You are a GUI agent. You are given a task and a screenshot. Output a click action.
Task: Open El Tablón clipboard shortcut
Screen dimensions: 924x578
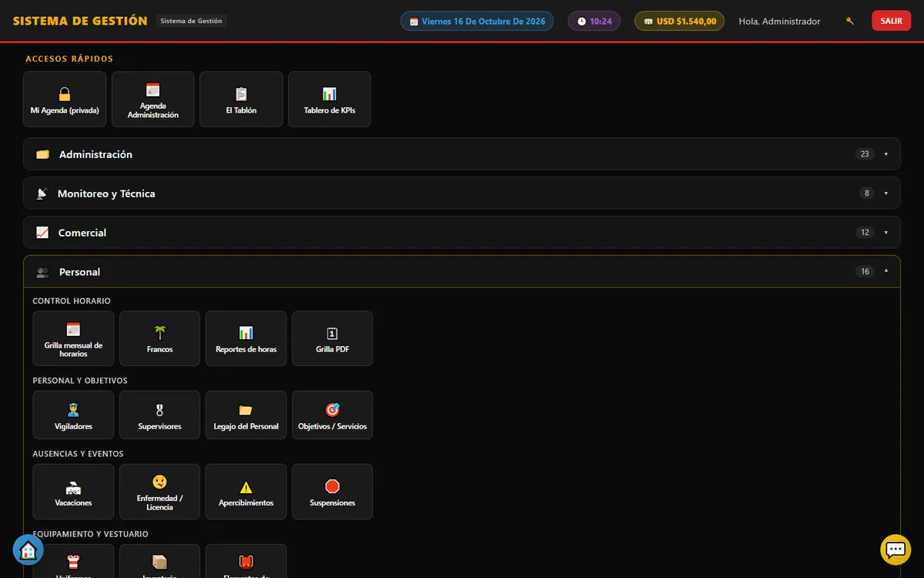241,99
